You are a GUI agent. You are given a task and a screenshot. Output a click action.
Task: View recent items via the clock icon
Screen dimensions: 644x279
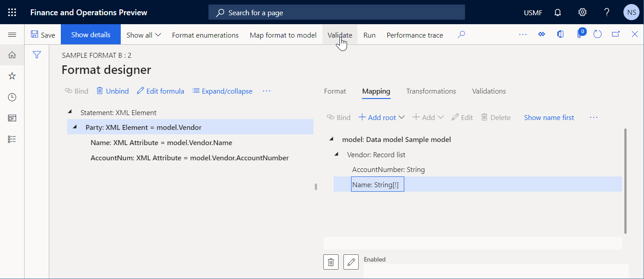[12, 97]
